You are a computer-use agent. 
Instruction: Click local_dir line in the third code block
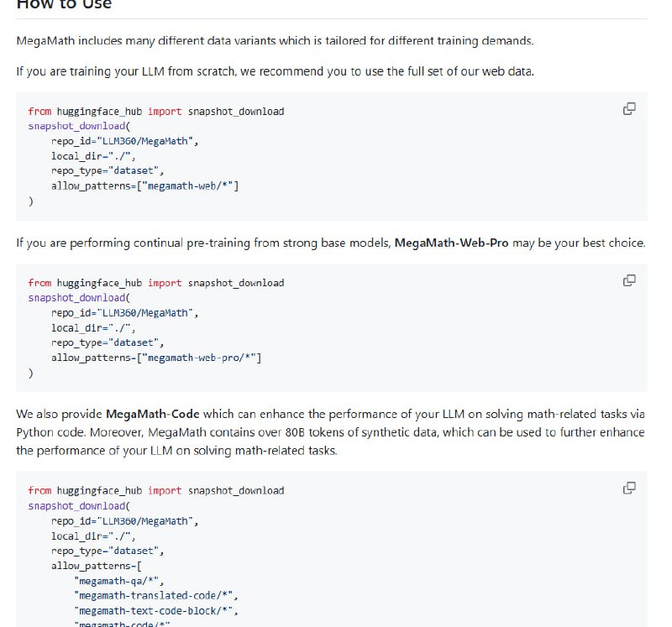93,536
